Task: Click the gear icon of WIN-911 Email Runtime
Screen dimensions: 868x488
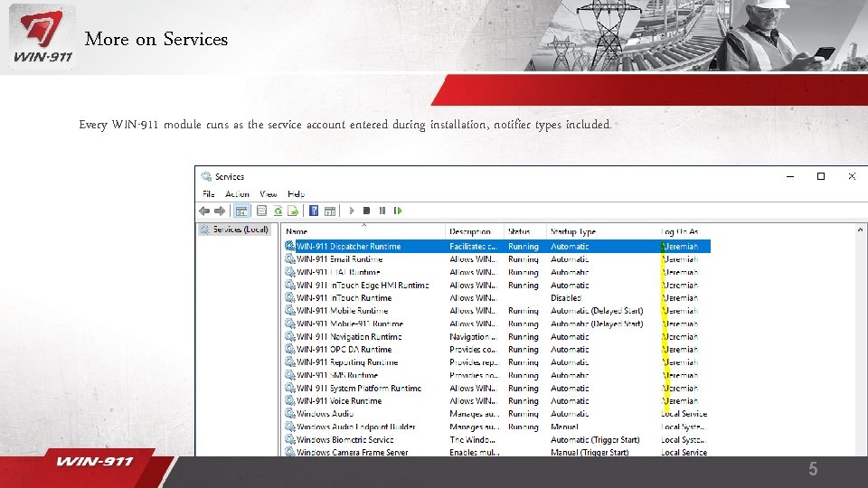Action: (289, 259)
